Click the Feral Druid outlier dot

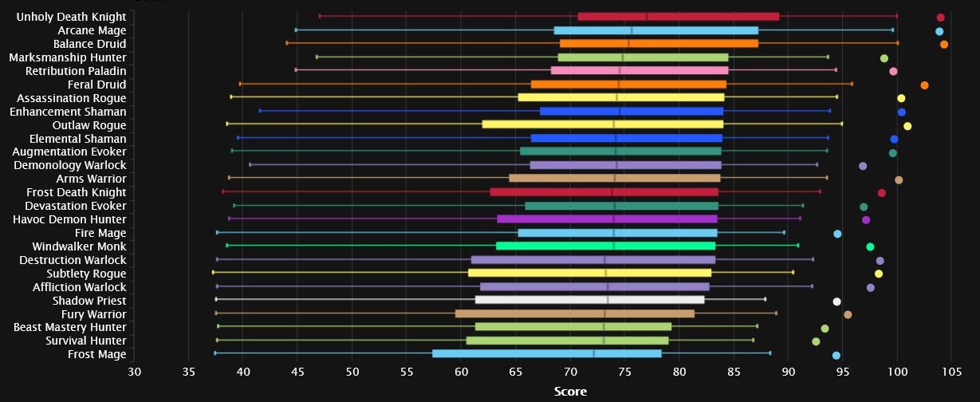[x=924, y=85]
